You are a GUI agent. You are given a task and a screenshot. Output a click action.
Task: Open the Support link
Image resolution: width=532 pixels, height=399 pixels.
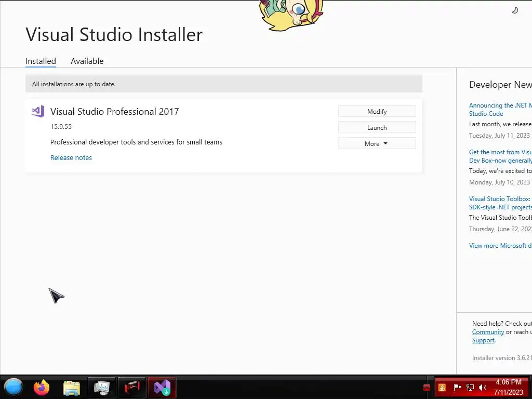click(x=483, y=340)
